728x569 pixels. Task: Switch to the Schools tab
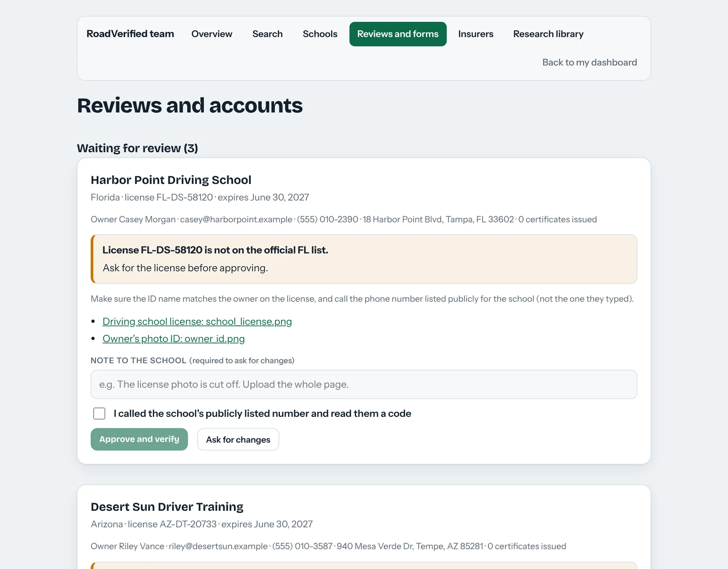tap(320, 34)
